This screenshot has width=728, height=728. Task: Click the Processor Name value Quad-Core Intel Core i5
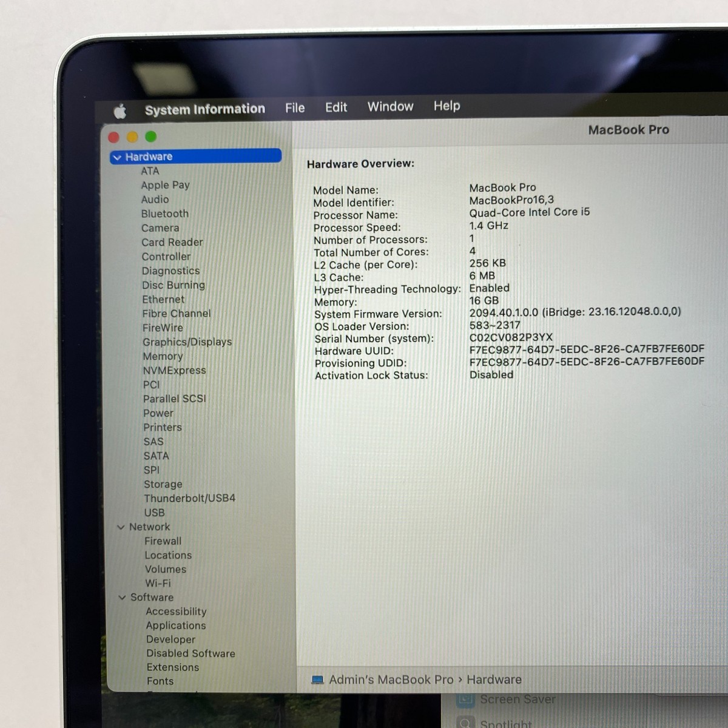(x=529, y=212)
